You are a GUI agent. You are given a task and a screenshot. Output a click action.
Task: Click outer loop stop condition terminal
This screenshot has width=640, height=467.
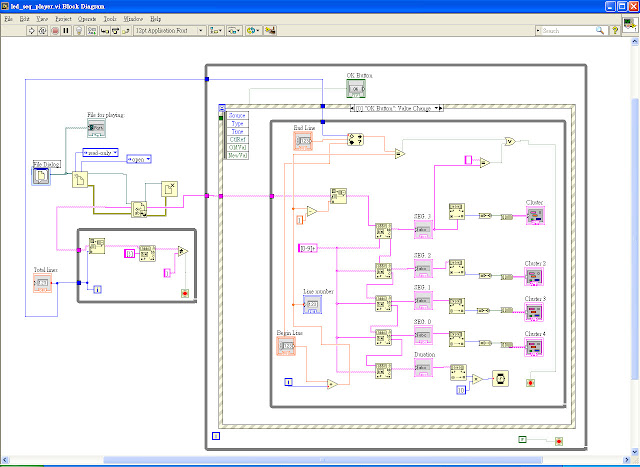point(559,441)
